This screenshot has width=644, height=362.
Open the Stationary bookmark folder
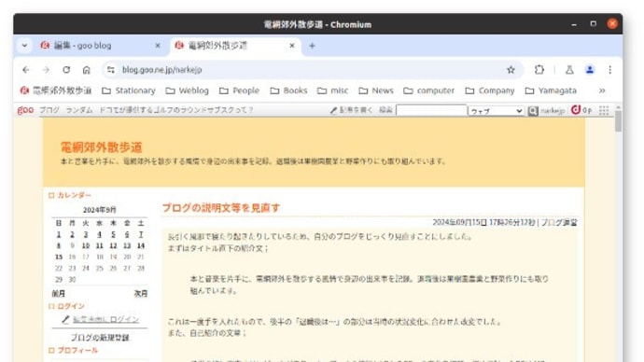coord(129,90)
